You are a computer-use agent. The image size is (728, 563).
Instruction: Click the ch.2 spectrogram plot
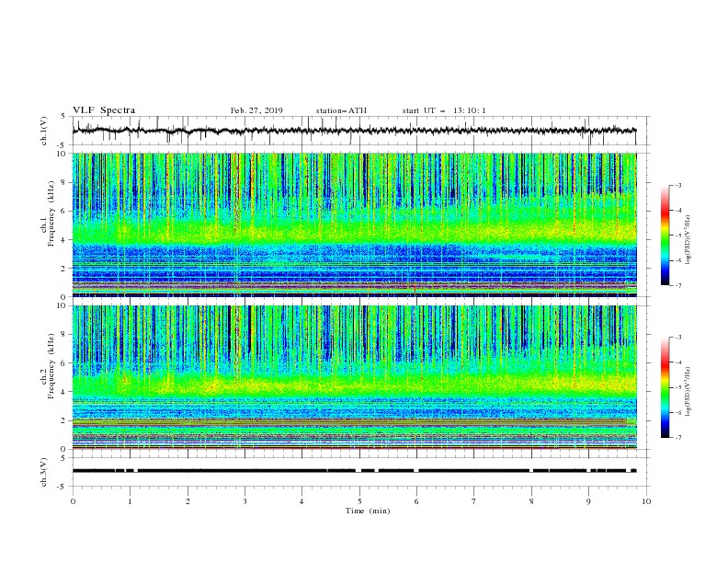click(x=355, y=377)
